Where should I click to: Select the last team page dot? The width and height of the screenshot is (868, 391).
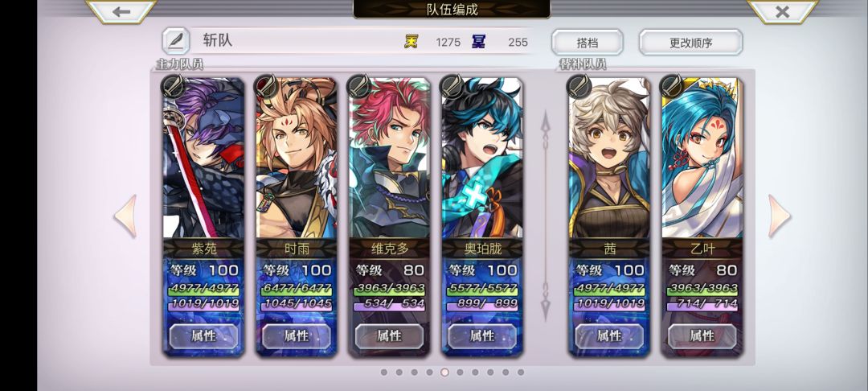pos(520,372)
